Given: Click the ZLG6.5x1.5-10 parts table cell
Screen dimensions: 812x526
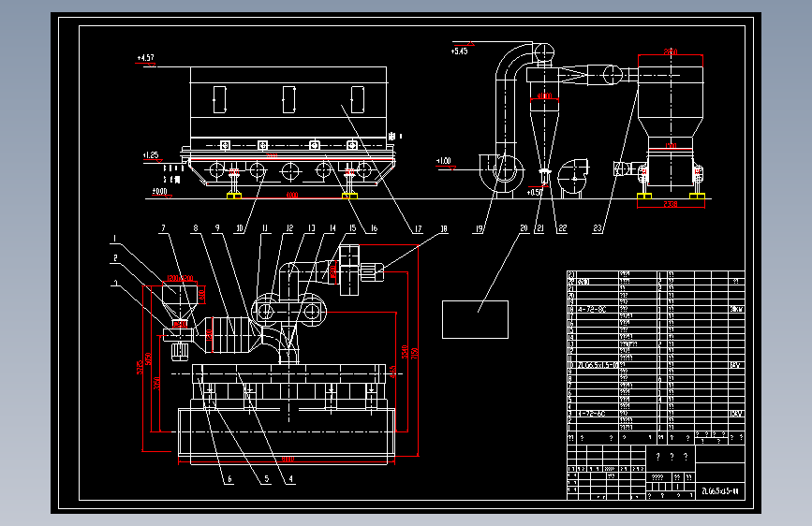Looking at the screenshot, I should pos(598,365).
